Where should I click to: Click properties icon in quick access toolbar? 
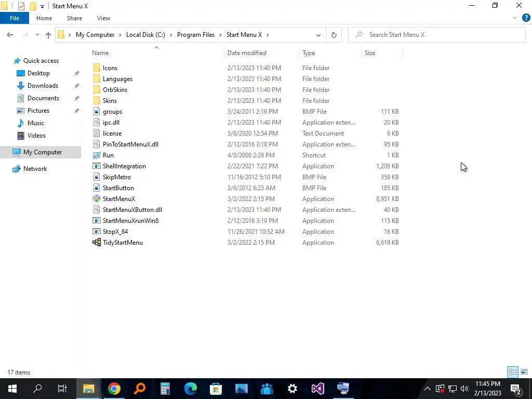(x=21, y=6)
